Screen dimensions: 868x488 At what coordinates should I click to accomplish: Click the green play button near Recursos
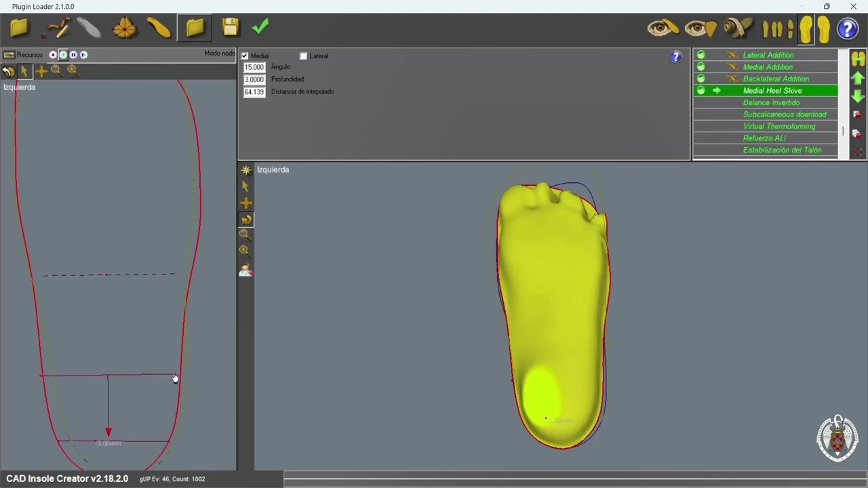63,55
